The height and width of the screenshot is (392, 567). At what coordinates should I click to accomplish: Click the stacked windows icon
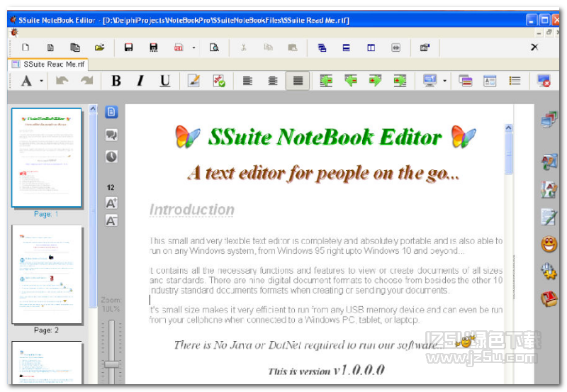click(466, 81)
